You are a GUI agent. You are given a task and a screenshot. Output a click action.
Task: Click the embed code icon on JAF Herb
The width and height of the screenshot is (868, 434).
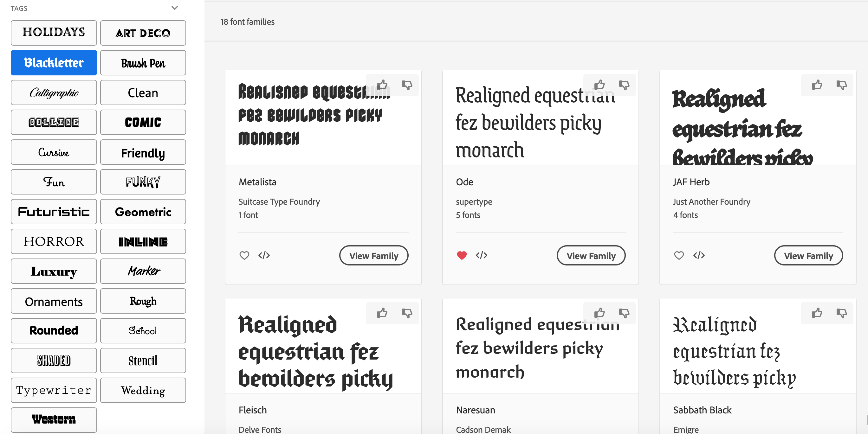pyautogui.click(x=699, y=255)
